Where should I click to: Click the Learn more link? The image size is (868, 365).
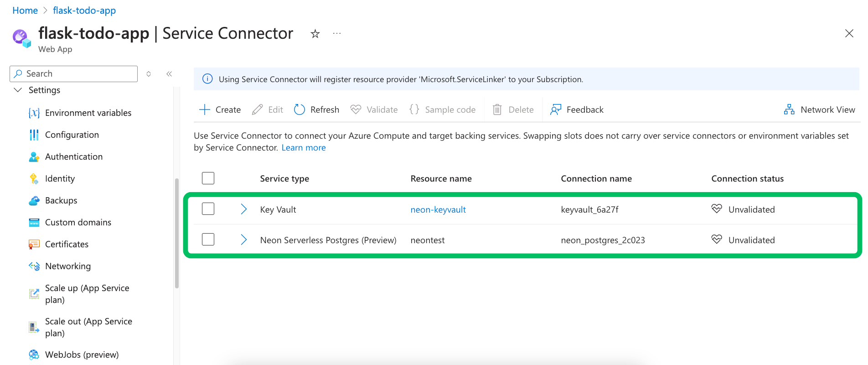(304, 148)
